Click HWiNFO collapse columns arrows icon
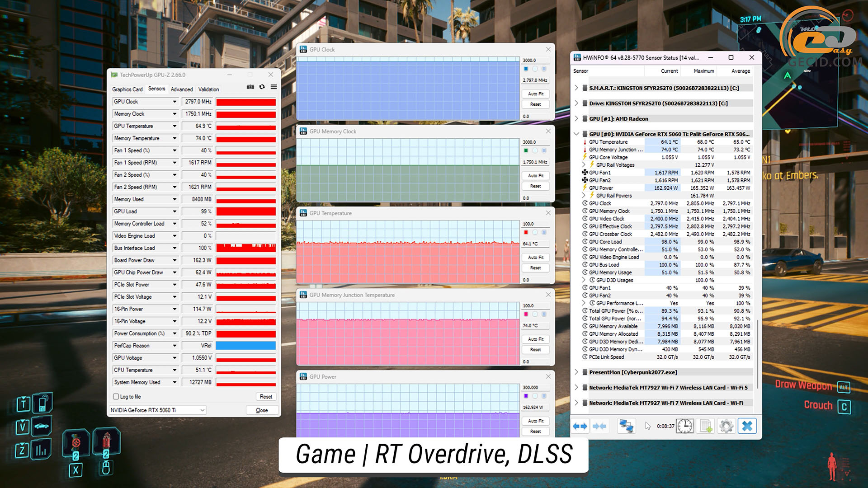868x488 pixels. [599, 426]
